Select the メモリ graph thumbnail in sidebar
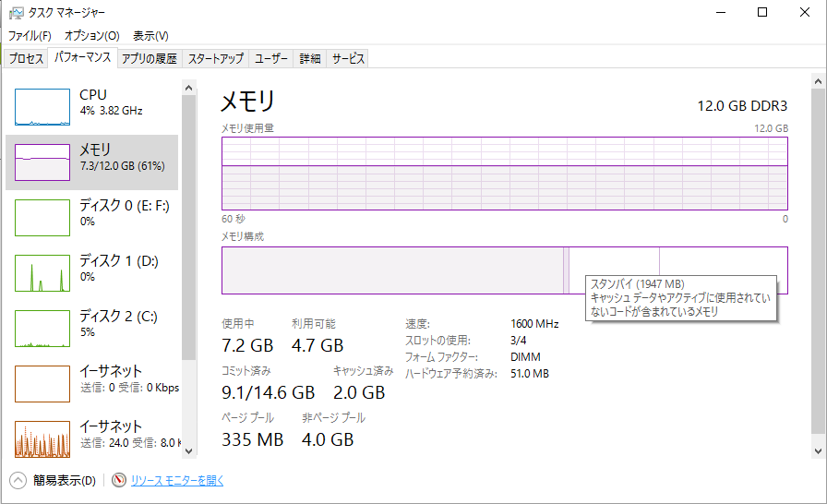 42,162
